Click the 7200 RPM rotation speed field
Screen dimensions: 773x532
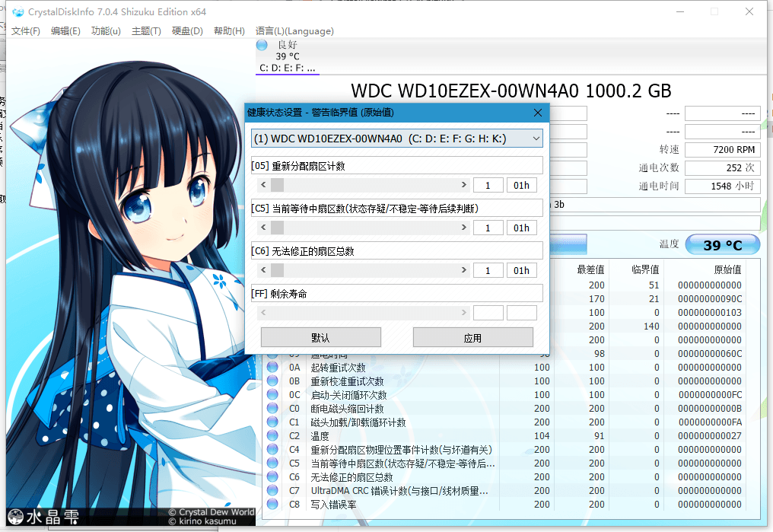pos(723,149)
